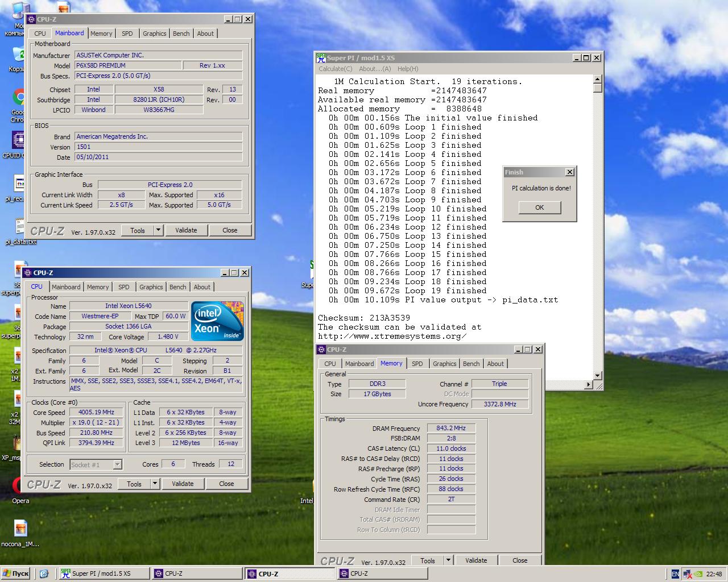Click the Core Speed 4005.19 MHz field

[97, 413]
